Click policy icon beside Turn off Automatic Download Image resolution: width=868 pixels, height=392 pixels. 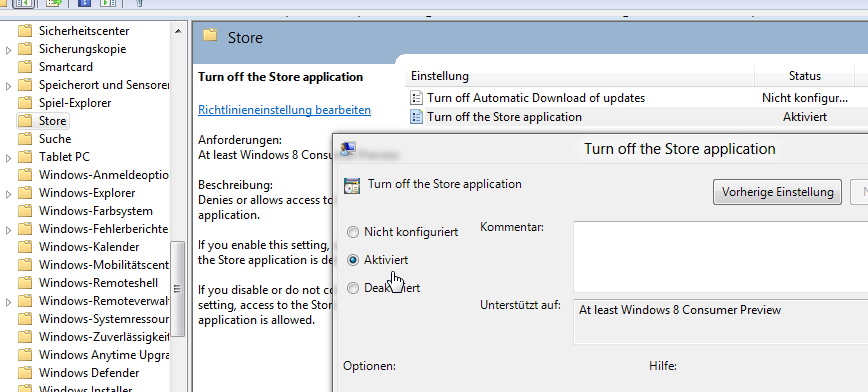click(x=416, y=98)
